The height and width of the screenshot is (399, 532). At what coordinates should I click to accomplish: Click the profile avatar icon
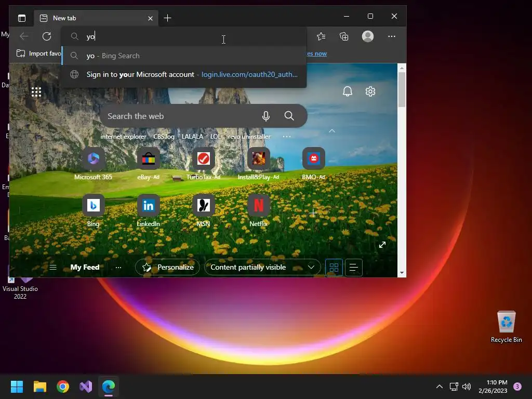coord(368,36)
